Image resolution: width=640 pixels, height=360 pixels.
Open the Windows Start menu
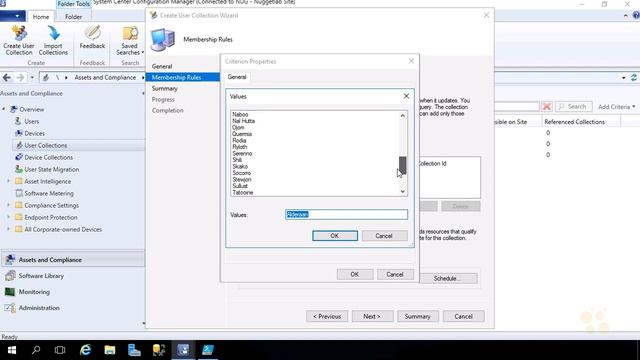pos(12,350)
